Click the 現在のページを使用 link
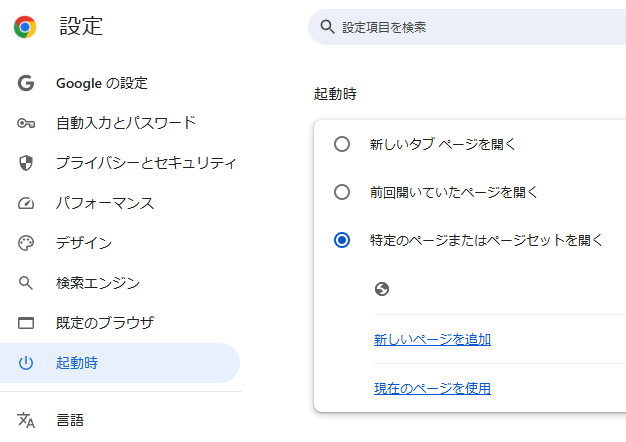Viewport: 626px width, 442px height. (432, 387)
